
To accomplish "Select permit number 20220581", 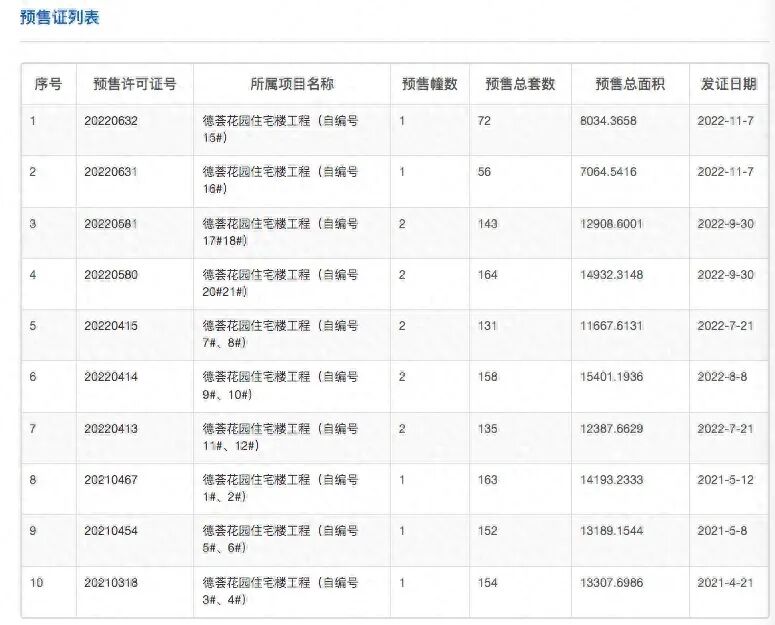I will coord(111,224).
